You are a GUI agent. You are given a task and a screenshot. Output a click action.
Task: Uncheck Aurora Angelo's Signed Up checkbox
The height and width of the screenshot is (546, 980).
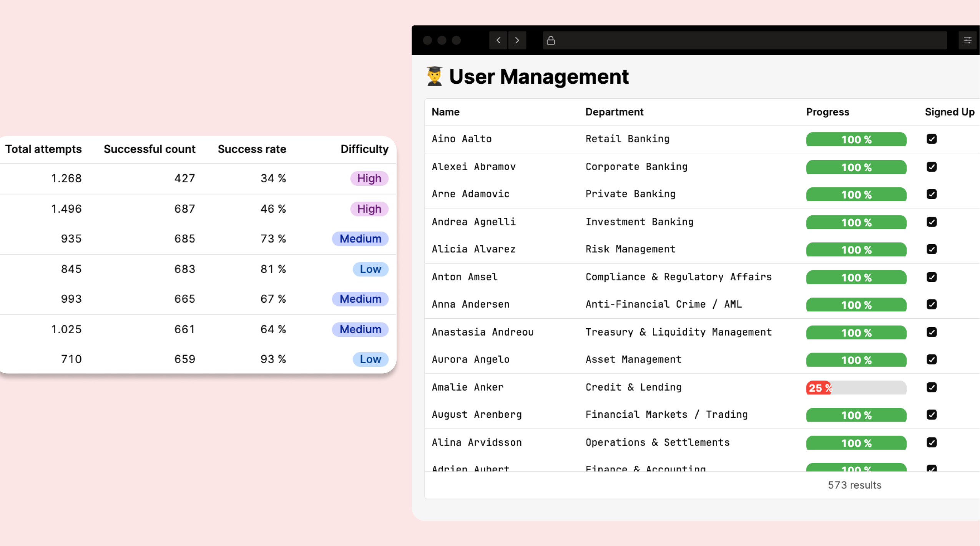(932, 360)
